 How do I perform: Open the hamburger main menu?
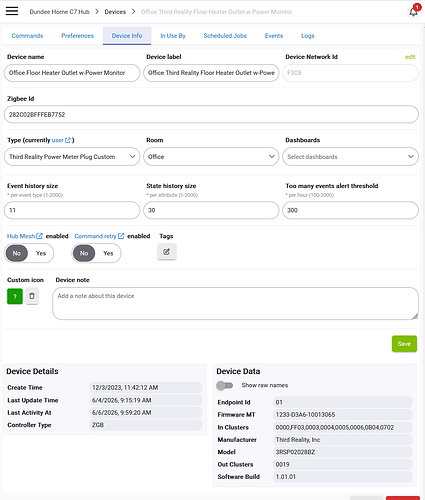(12, 11)
